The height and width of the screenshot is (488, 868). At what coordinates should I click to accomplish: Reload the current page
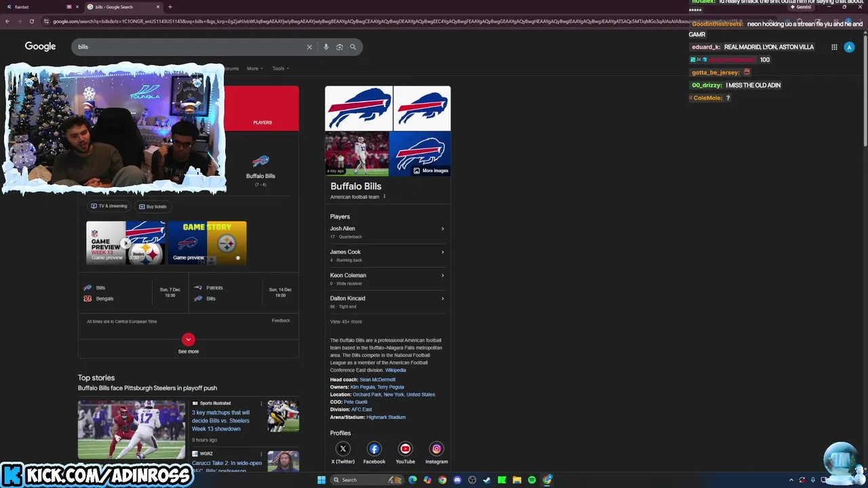[31, 21]
